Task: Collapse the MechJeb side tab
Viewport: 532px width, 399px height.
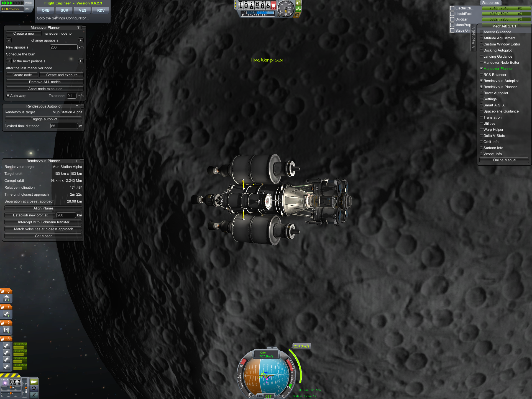Action: click(473, 37)
